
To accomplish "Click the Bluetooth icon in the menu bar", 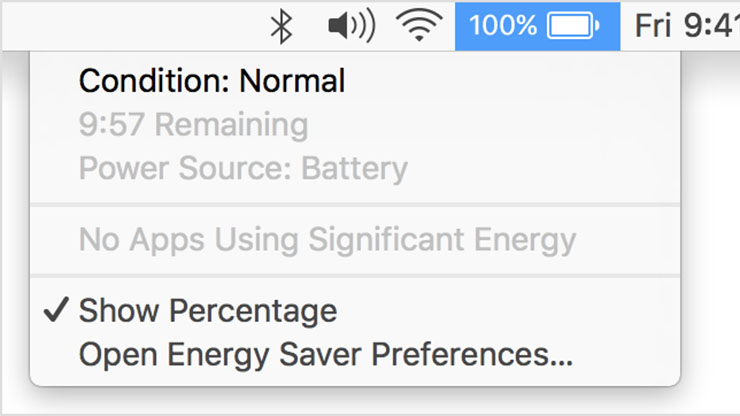I will pos(283,26).
